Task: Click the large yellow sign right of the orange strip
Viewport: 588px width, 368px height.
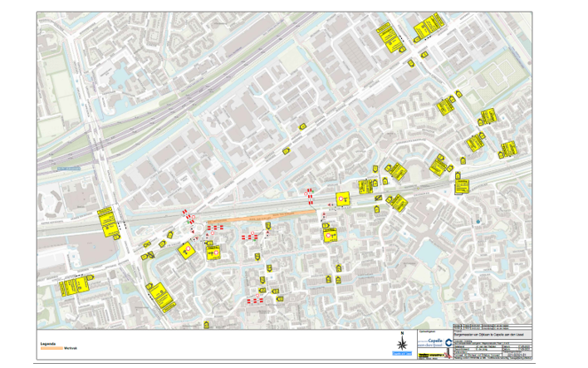Action: pos(342,199)
